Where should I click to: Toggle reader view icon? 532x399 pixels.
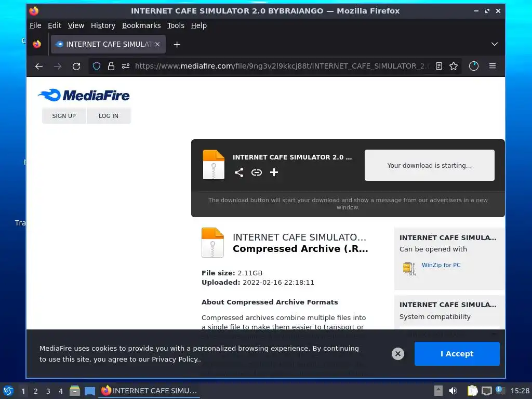(439, 66)
